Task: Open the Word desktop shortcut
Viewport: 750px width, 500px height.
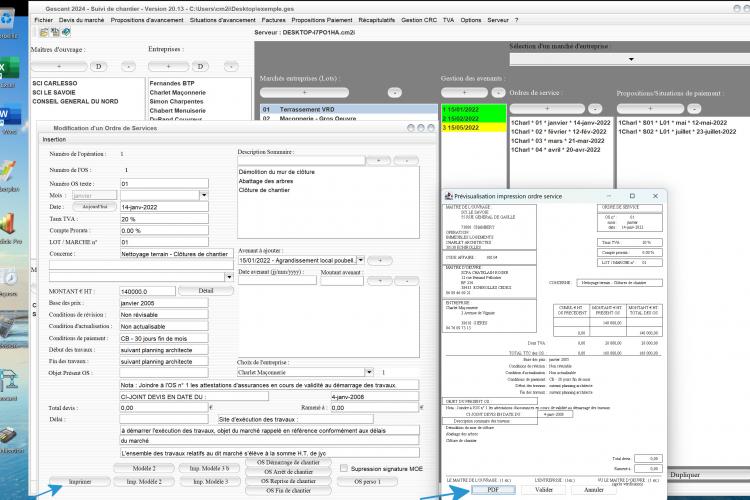Action: click(x=8, y=118)
